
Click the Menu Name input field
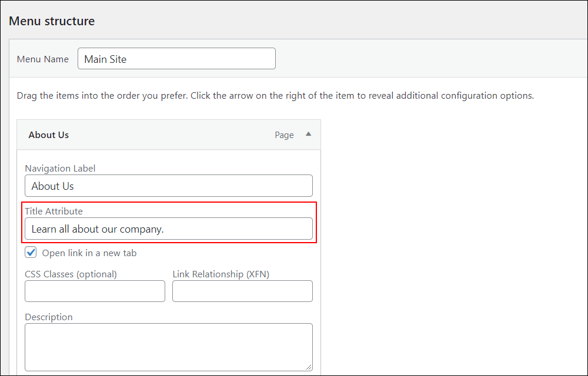coord(176,58)
